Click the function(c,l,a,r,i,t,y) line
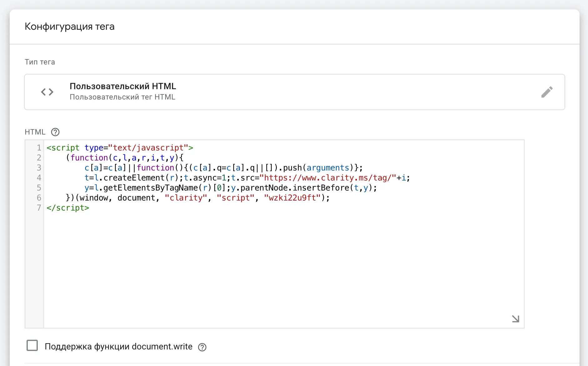The image size is (588, 366). tap(125, 158)
